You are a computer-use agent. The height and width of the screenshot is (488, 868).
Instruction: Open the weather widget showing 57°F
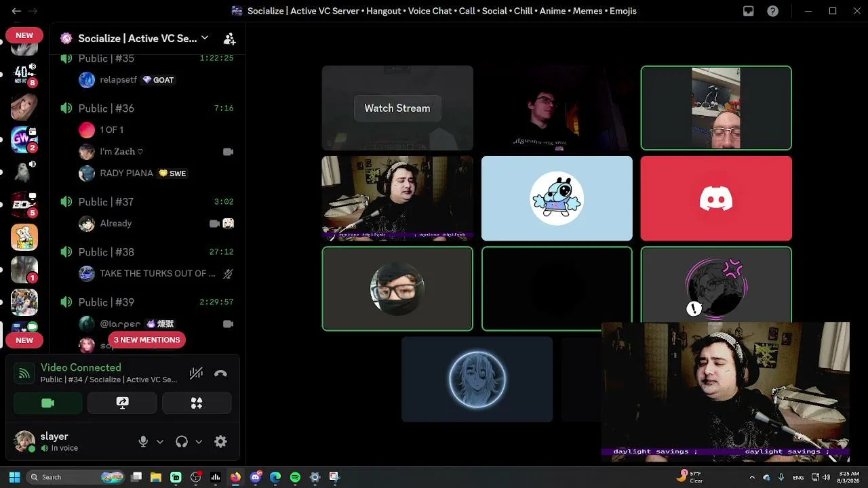click(690, 477)
